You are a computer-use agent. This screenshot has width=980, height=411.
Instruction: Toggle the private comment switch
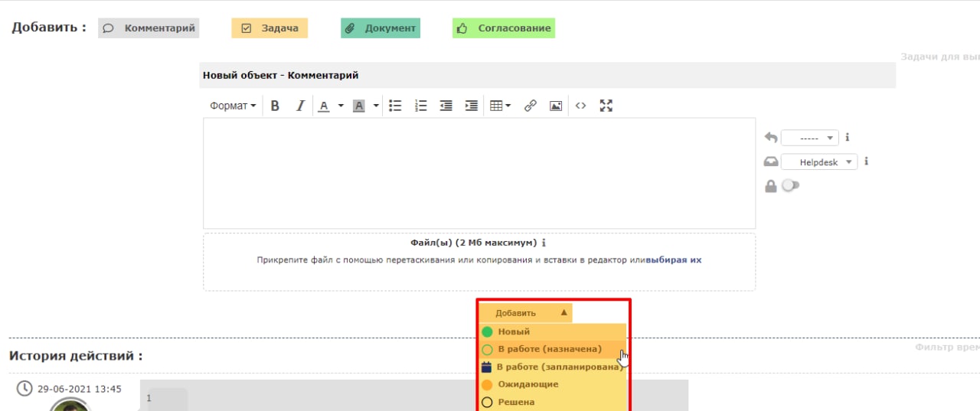pos(790,185)
